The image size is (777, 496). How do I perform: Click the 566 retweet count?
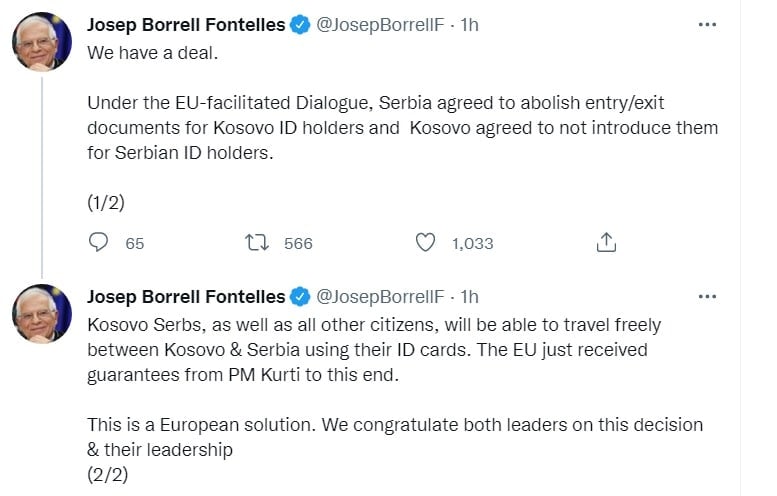click(x=298, y=243)
